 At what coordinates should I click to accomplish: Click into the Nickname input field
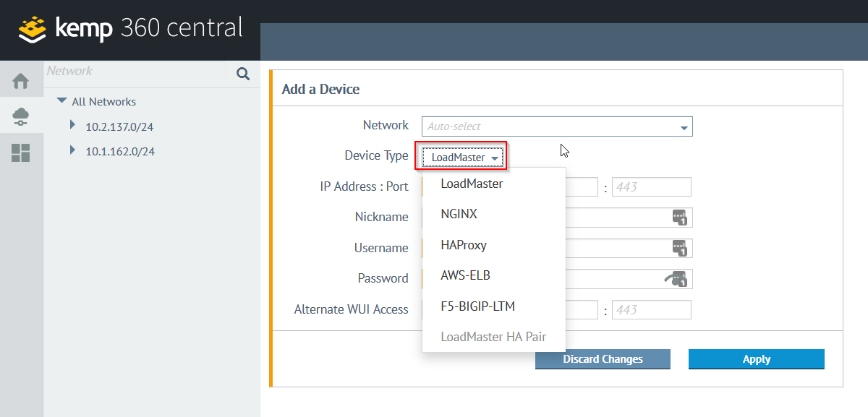point(557,218)
